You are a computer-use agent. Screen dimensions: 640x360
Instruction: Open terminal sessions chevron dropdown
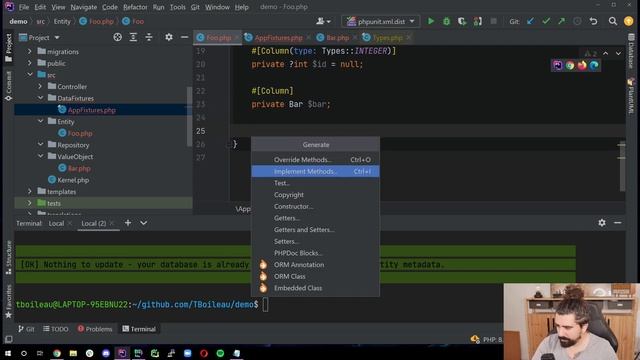pos(144,223)
